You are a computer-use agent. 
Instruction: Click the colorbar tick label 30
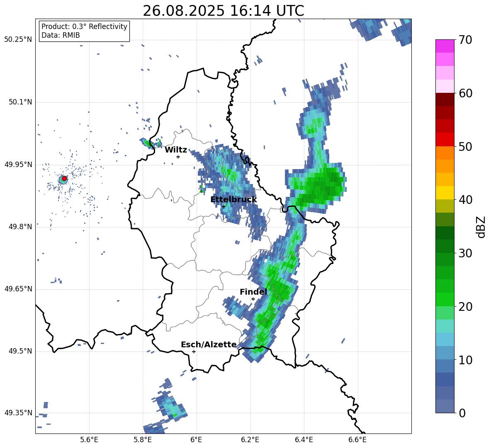(465, 253)
